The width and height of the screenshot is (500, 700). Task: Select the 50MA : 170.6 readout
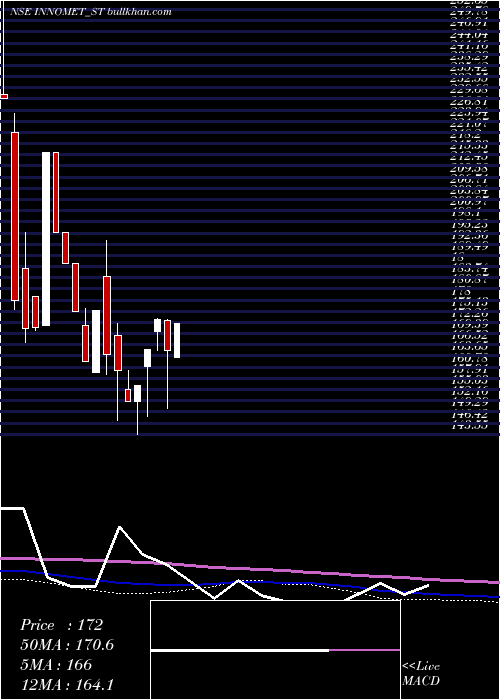point(67,645)
